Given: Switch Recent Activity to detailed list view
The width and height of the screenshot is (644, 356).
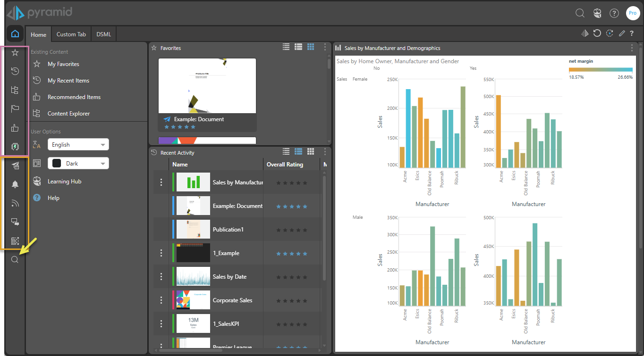Looking at the screenshot, I should coord(298,151).
